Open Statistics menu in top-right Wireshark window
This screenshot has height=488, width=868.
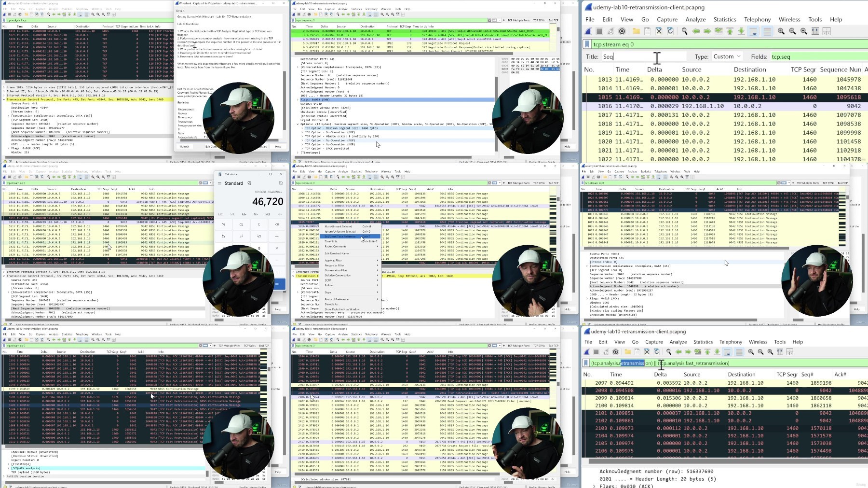725,19
